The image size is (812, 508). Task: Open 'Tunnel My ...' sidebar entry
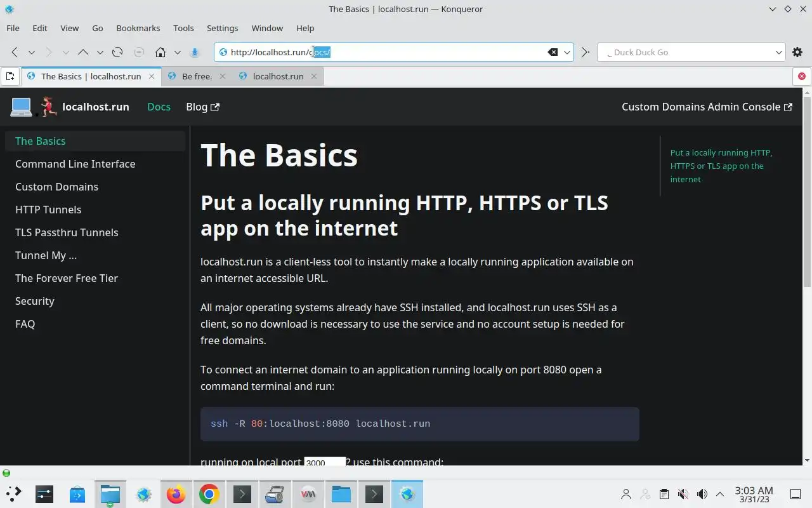(95, 255)
